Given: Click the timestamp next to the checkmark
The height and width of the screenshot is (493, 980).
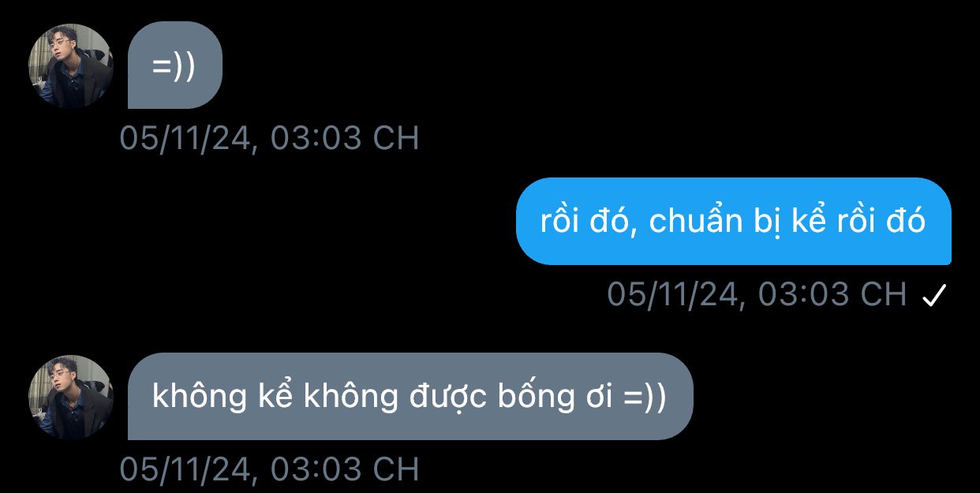Looking at the screenshot, I should pos(757,294).
